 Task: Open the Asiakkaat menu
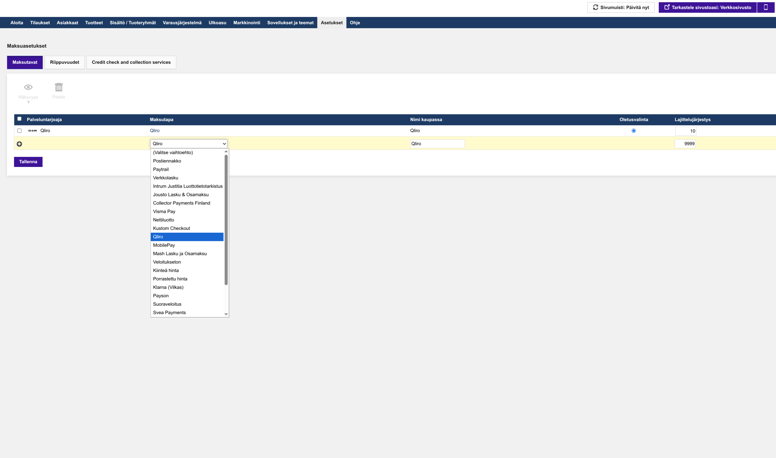pos(67,23)
